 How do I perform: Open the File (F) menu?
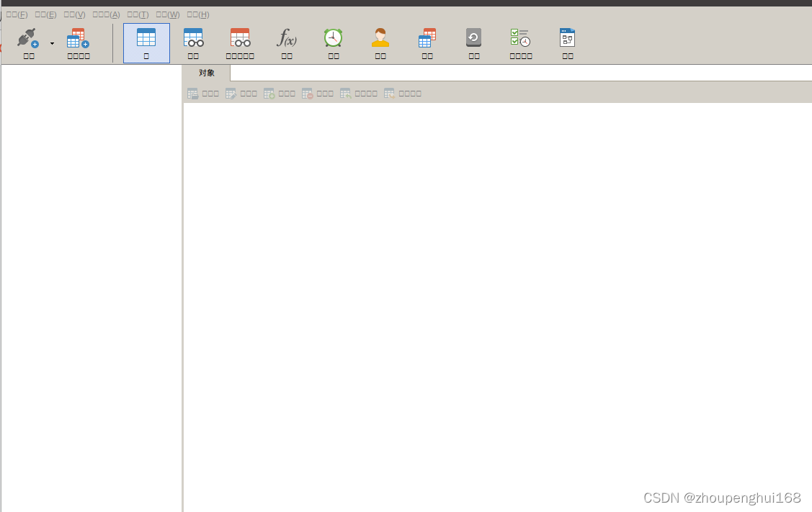17,14
